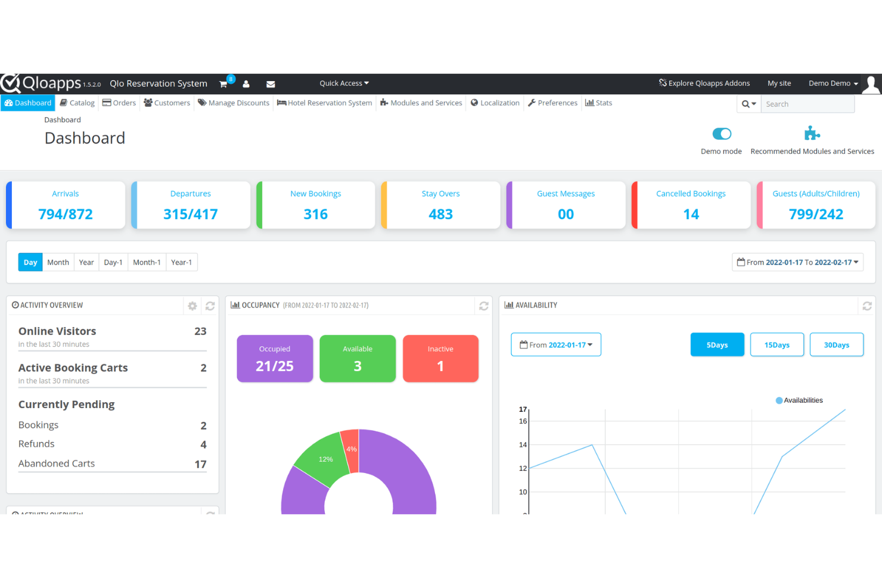Toggle the Availabilities legend marker
This screenshot has height=588, width=882.
pos(779,400)
